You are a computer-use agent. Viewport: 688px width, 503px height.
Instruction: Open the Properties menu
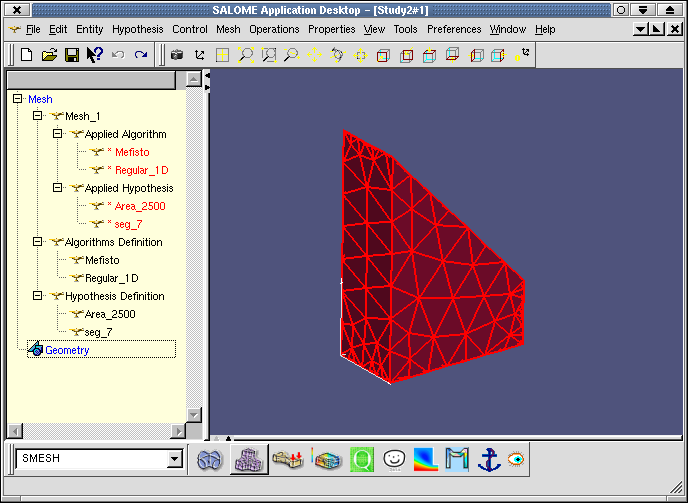click(x=332, y=29)
